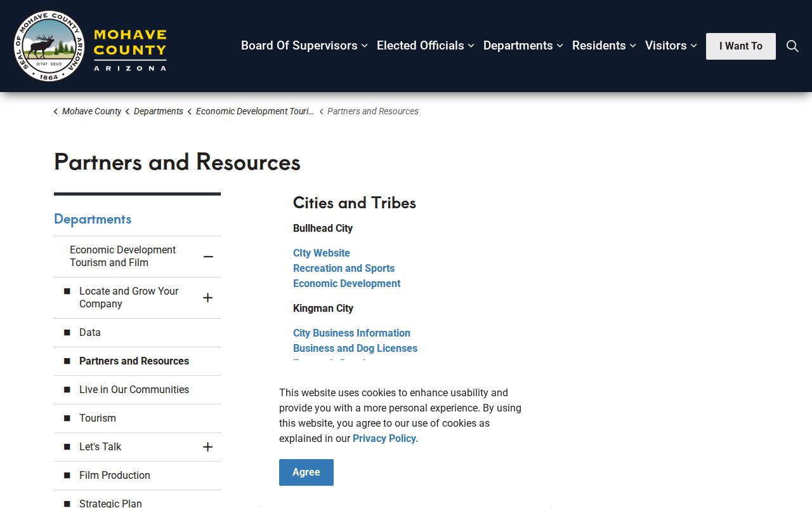
Task: Open Bullhead City Economic Development link
Action: tap(346, 283)
